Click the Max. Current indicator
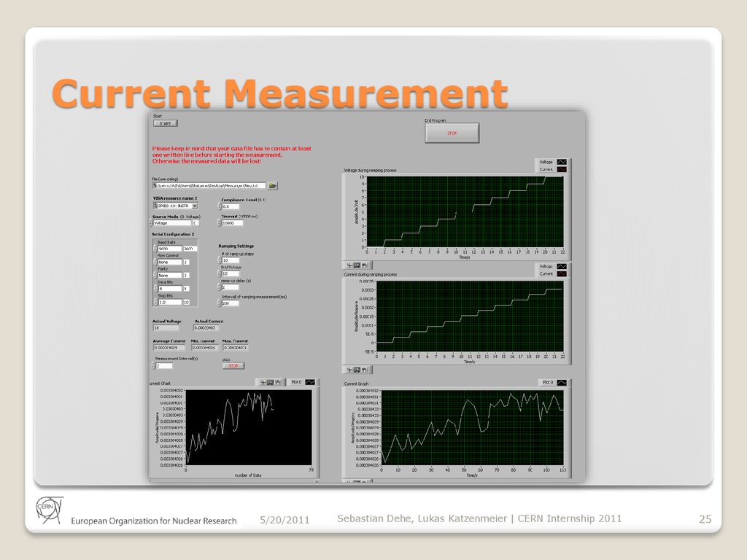747x560 pixels. (236, 348)
